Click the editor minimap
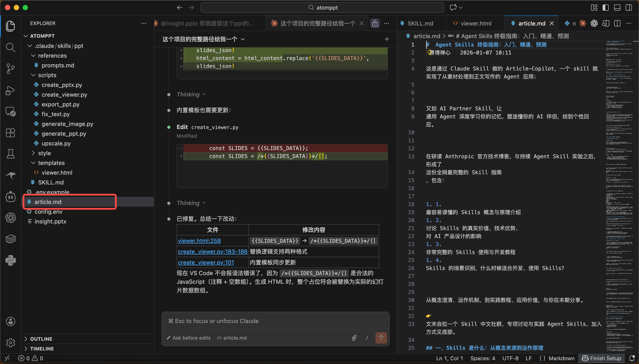639x364 pixels. (x=619, y=196)
